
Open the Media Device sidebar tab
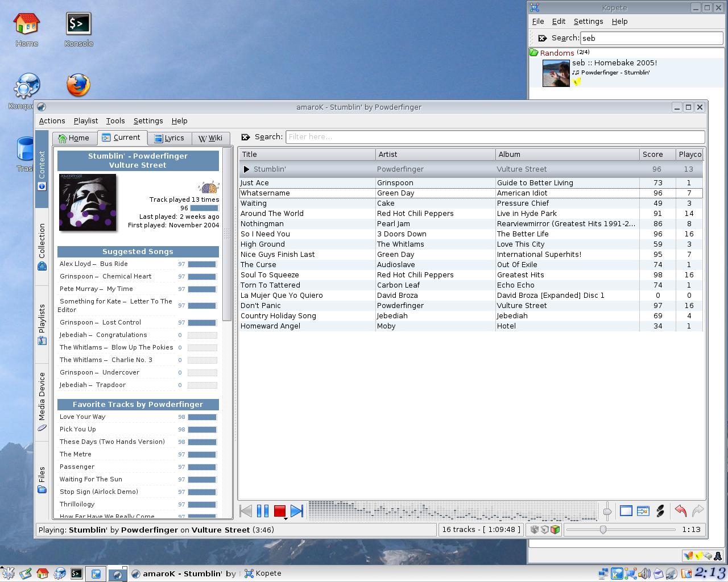point(42,401)
